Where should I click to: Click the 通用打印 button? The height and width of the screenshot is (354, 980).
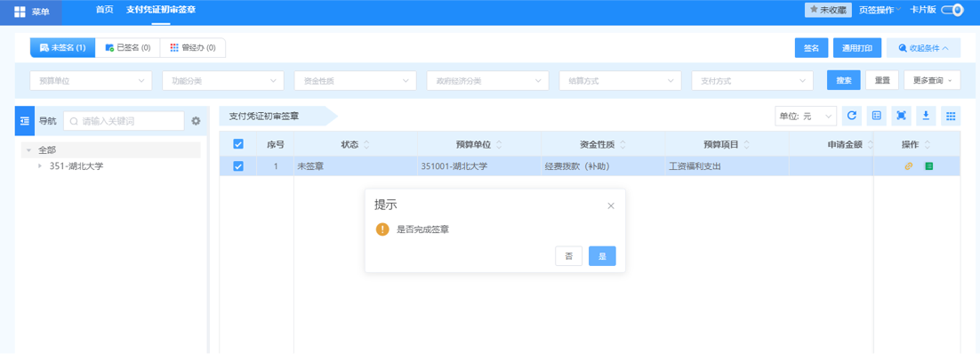coord(857,47)
